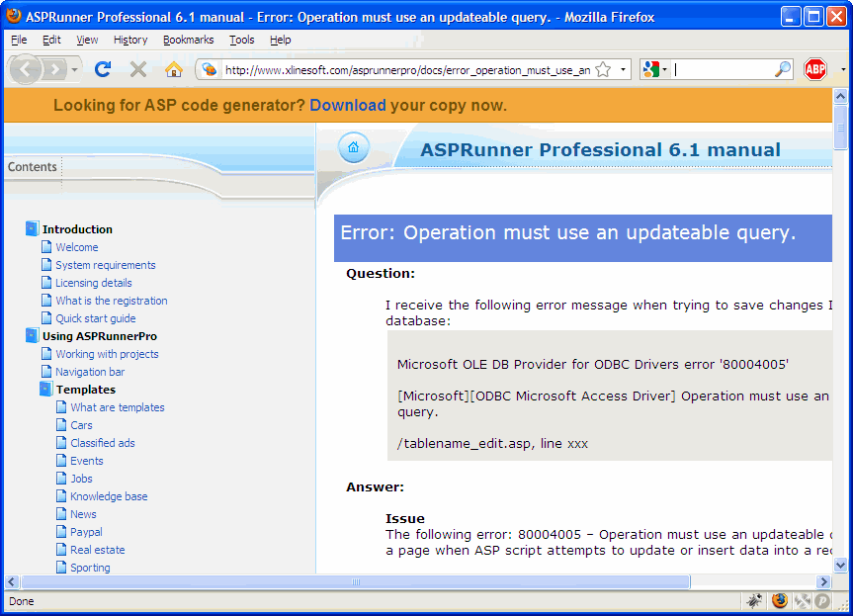Open the Events template topic
The width and height of the screenshot is (853, 616).
click(87, 461)
